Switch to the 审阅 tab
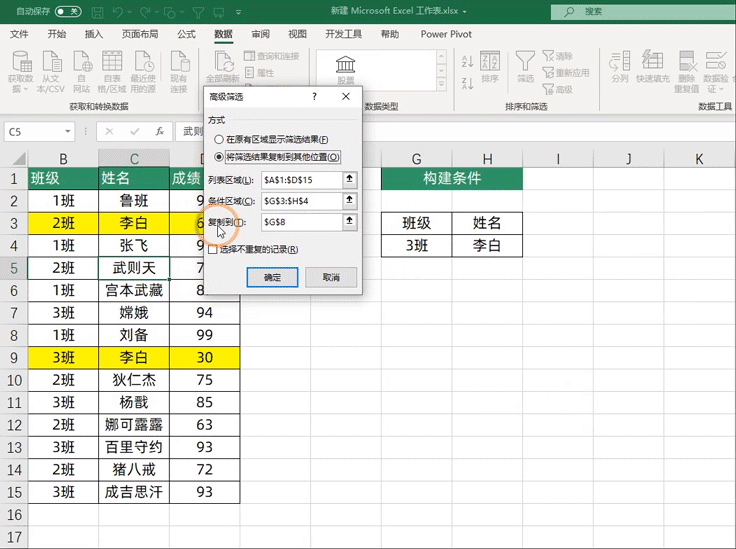Viewport: 736px width, 549px height. click(261, 34)
